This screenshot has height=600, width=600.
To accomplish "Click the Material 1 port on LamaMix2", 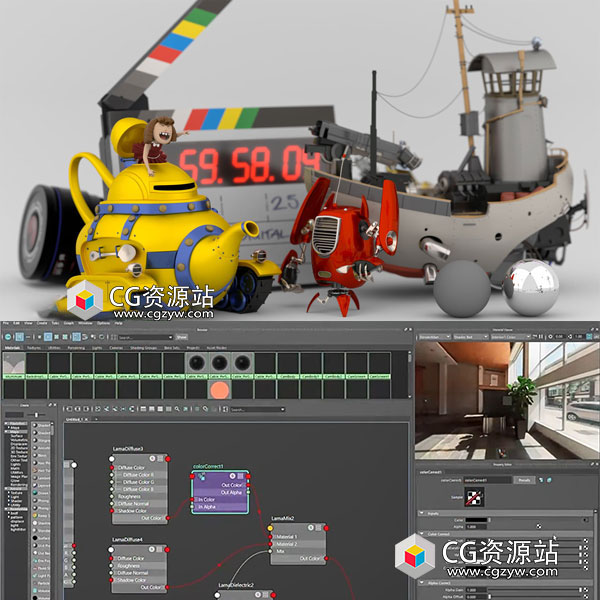I will (270, 536).
